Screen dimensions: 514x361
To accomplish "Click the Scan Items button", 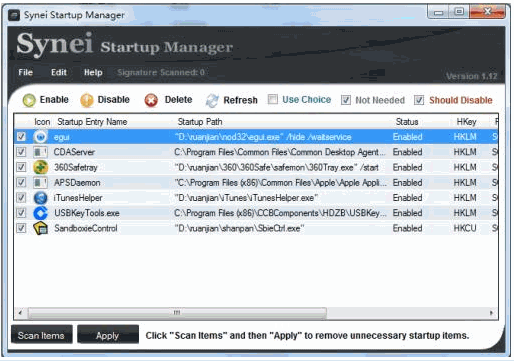I will coord(41,335).
